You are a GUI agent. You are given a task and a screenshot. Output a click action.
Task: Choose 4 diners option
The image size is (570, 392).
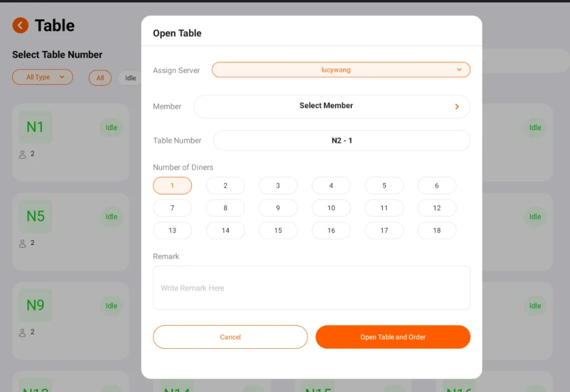331,185
